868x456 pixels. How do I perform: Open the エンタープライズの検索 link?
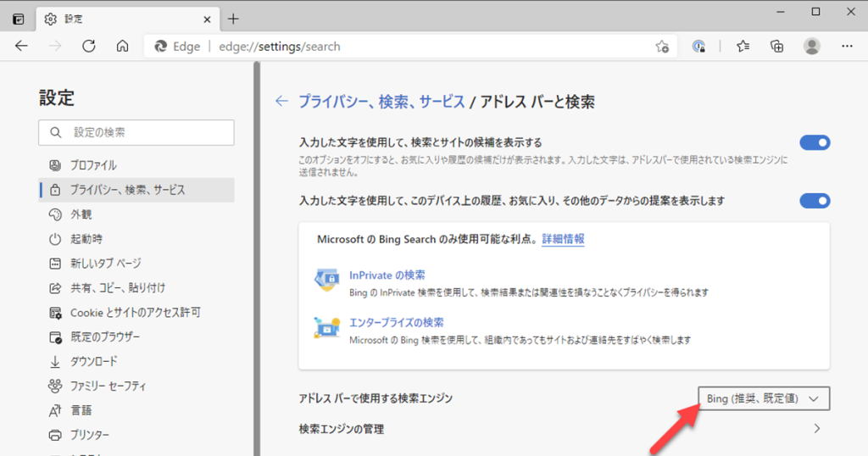(397, 323)
